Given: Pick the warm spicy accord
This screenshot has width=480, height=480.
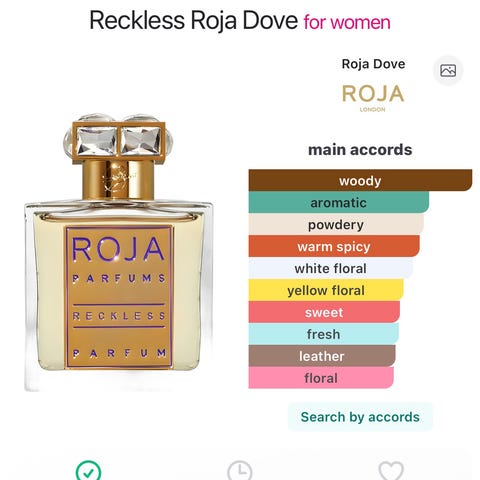Looking at the screenshot, I should tap(334, 246).
